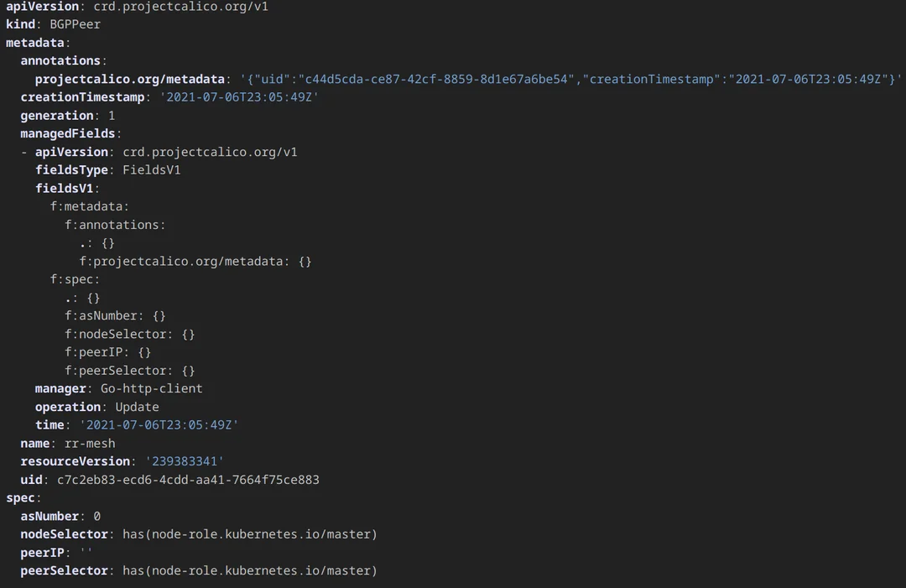The height and width of the screenshot is (588, 906).
Task: Click 'apiVersion' key under managedFields
Action: point(71,152)
